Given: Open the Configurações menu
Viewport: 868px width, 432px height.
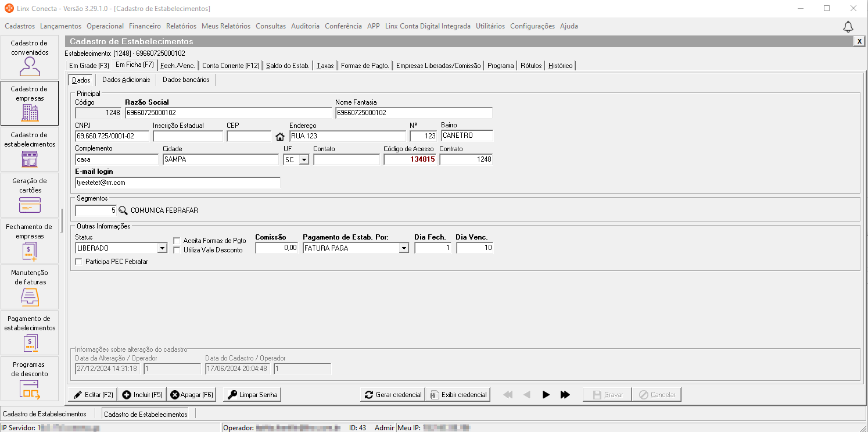Looking at the screenshot, I should pyautogui.click(x=533, y=26).
